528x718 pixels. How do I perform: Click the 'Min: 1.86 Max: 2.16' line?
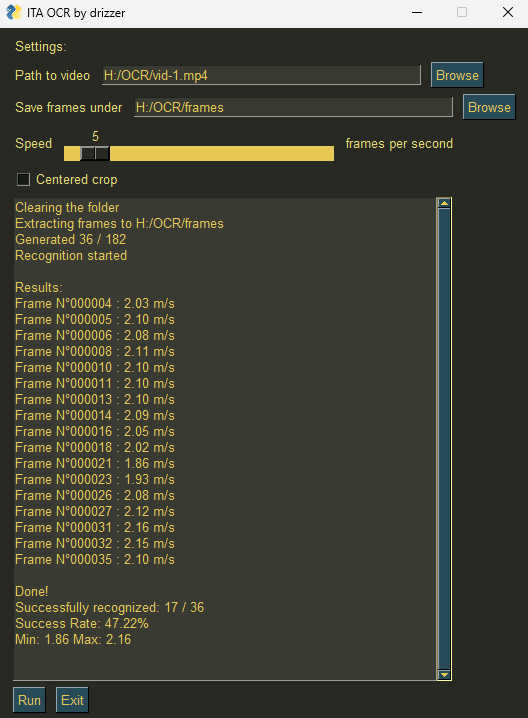73,640
